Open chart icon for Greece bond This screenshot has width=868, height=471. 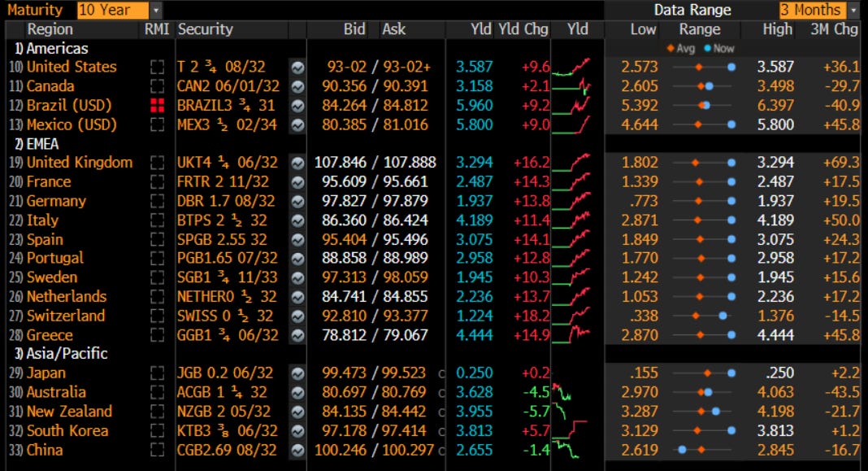[x=297, y=336]
